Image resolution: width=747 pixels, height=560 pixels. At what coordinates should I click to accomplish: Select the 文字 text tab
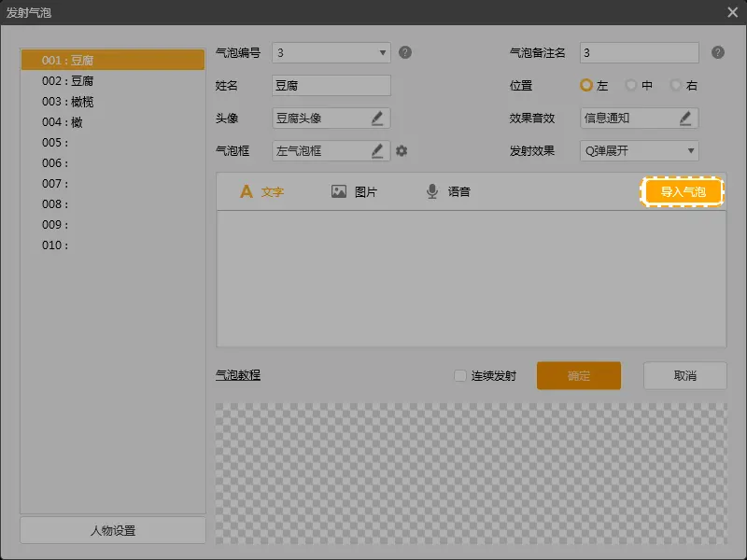point(261,191)
